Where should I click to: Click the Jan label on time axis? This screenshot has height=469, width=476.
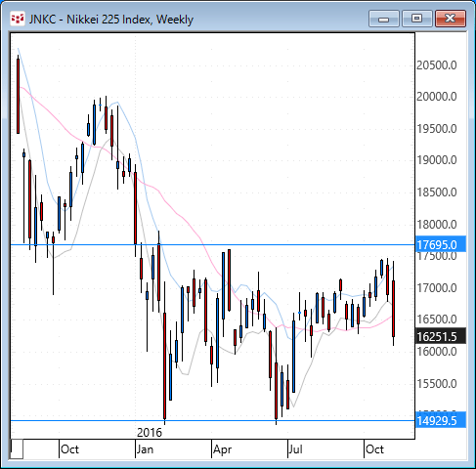[x=145, y=449]
